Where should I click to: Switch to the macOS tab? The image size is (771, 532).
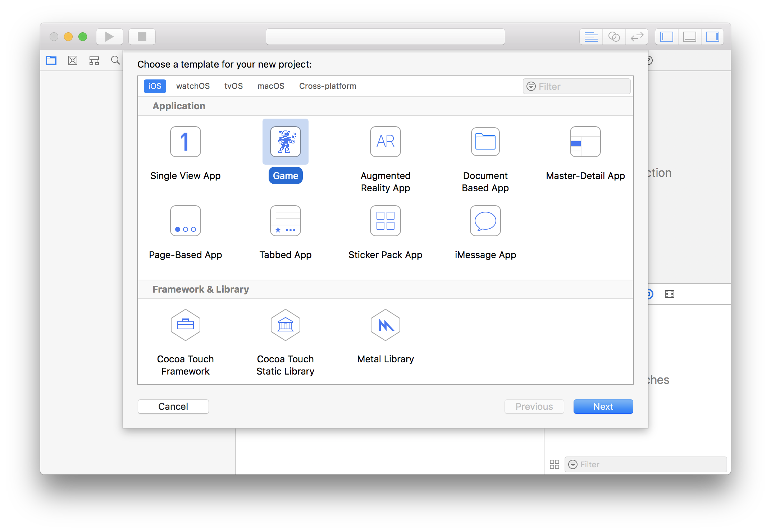pos(271,86)
